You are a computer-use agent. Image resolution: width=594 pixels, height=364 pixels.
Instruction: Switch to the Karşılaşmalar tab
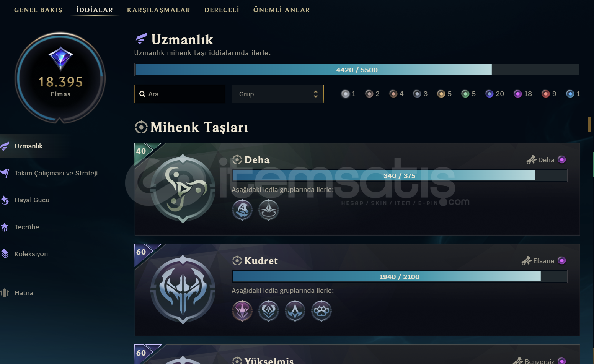(x=158, y=10)
